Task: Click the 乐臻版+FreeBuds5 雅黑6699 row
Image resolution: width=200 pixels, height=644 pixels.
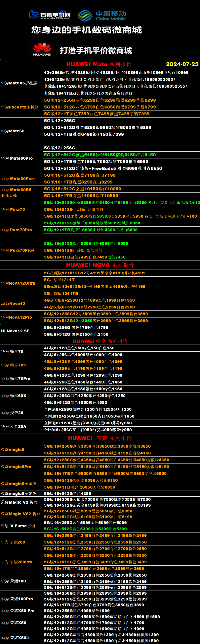Action: pos(122,168)
